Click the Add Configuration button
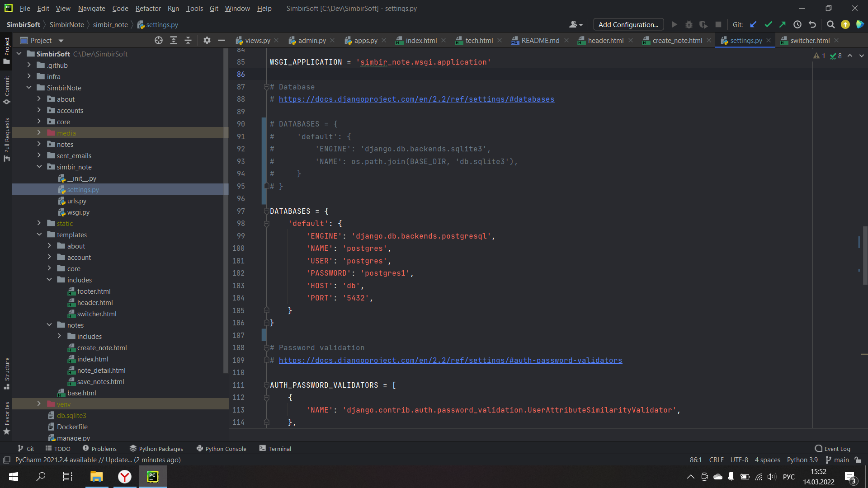 coord(628,24)
